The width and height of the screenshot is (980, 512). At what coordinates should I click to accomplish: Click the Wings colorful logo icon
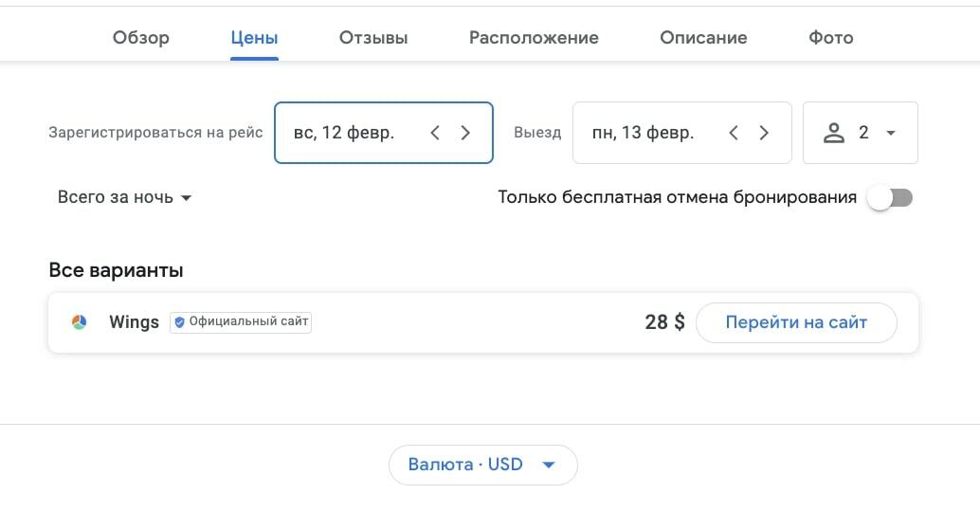click(x=80, y=322)
